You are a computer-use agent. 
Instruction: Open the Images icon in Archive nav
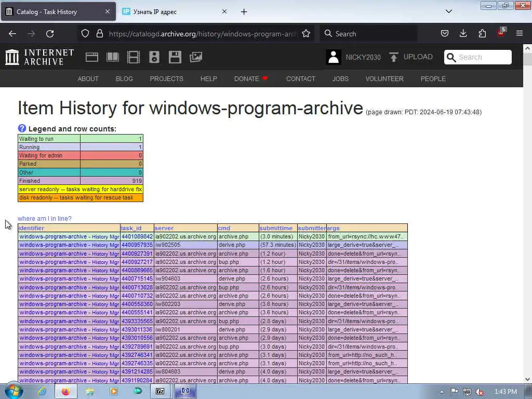pyautogui.click(x=196, y=57)
